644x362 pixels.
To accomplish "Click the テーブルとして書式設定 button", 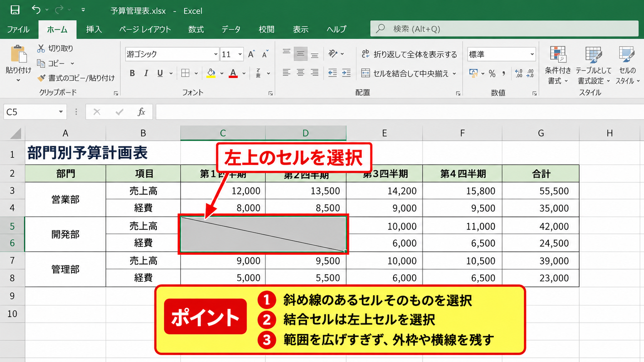I will click(x=593, y=65).
